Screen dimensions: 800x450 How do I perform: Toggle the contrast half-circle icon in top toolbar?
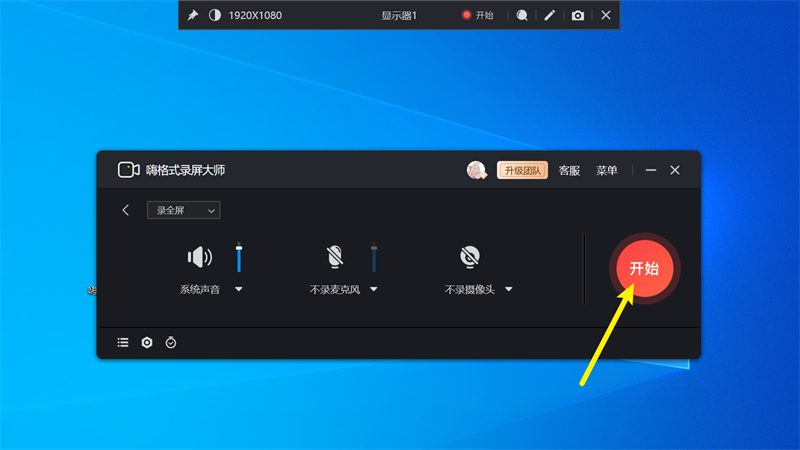(x=215, y=15)
